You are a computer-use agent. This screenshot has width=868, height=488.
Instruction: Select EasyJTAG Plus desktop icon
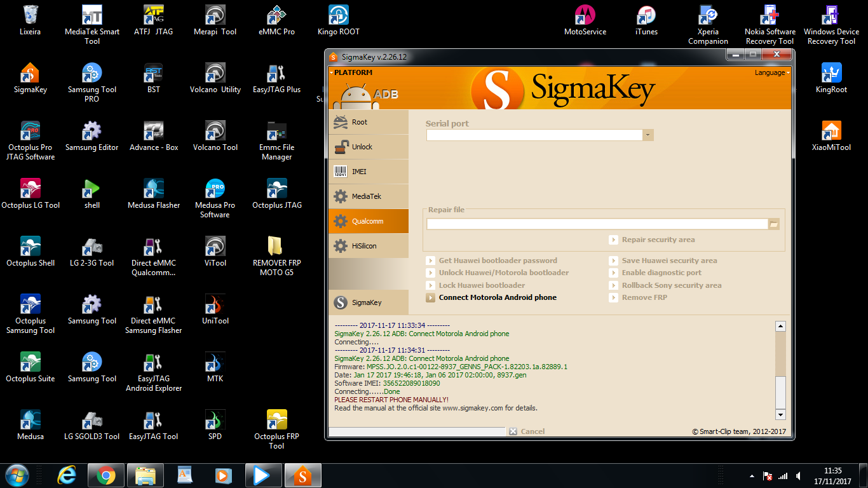point(277,78)
